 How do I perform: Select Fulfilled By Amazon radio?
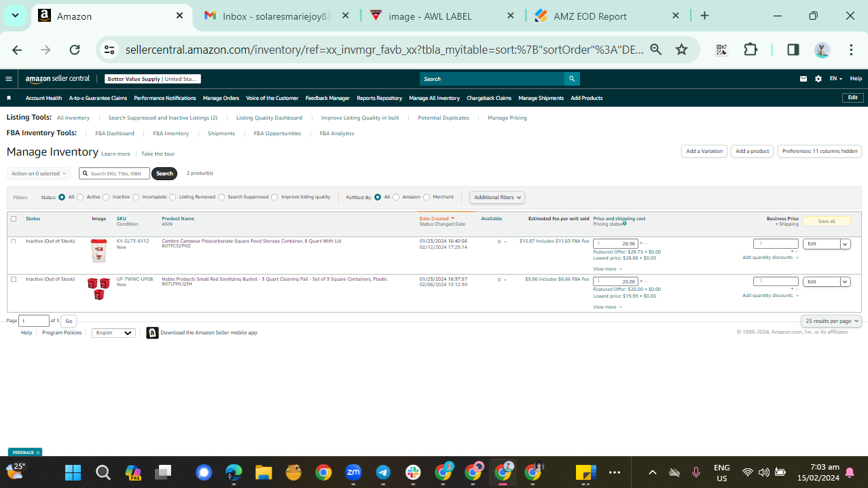[396, 197]
